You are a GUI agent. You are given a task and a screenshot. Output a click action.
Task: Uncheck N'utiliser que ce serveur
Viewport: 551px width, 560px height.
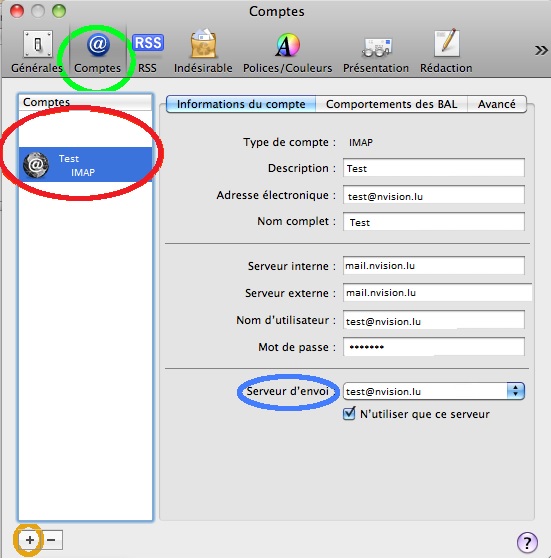click(x=349, y=414)
